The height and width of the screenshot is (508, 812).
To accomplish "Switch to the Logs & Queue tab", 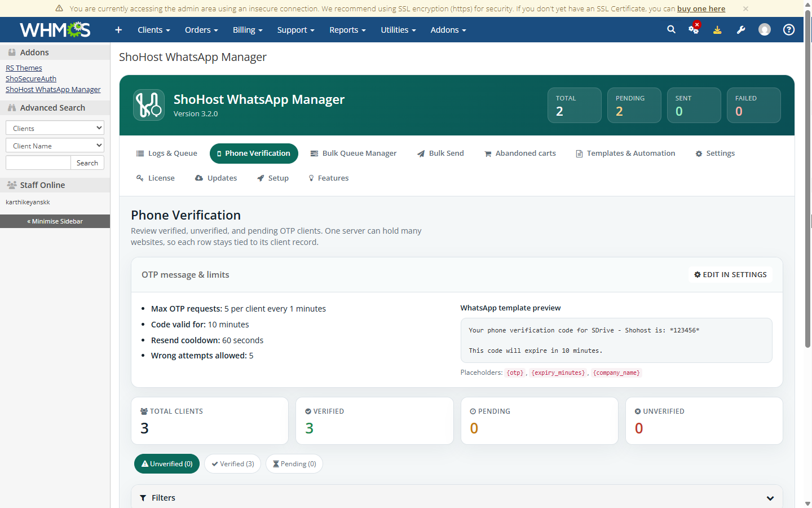I will [x=167, y=154].
